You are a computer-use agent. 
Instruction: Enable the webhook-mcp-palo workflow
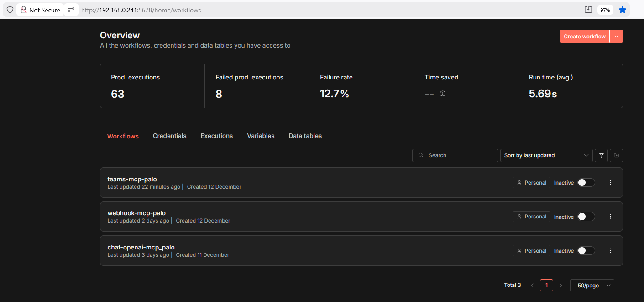(x=586, y=216)
